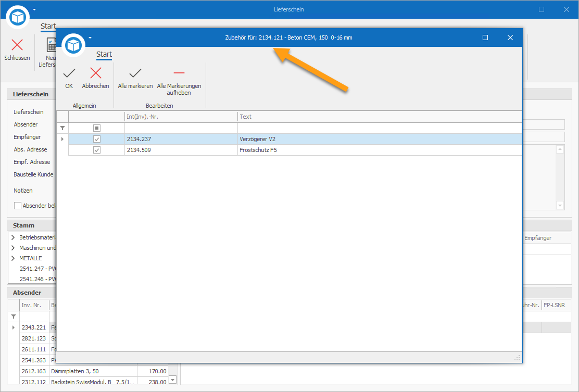
Task: Select the 2541.246 tree entry
Action: coord(37,279)
